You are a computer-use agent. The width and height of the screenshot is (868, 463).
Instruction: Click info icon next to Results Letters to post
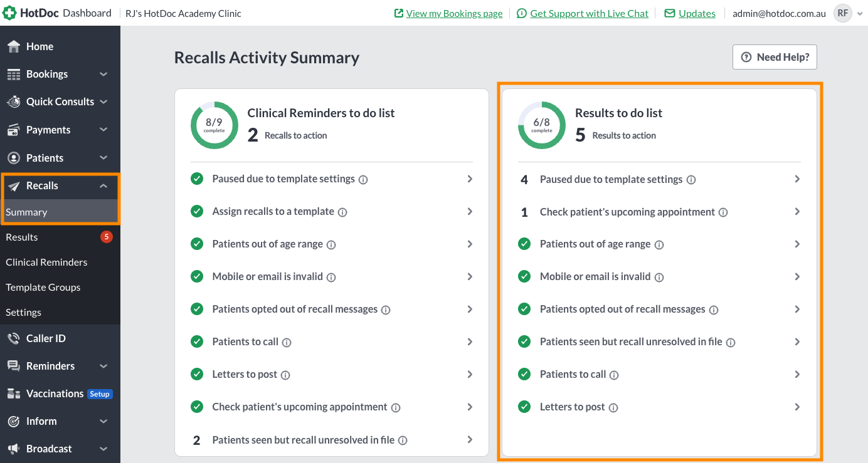coord(613,407)
